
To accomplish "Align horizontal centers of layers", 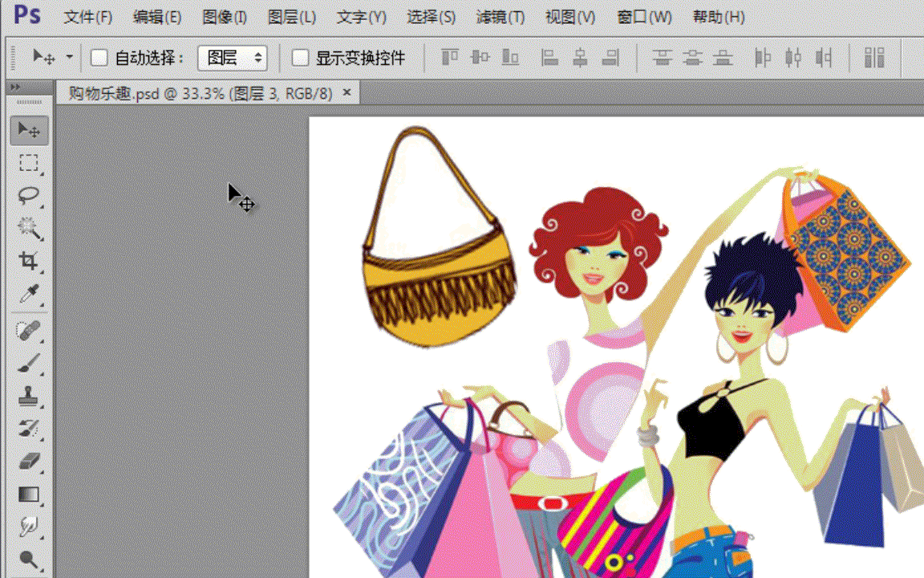I will [x=580, y=58].
